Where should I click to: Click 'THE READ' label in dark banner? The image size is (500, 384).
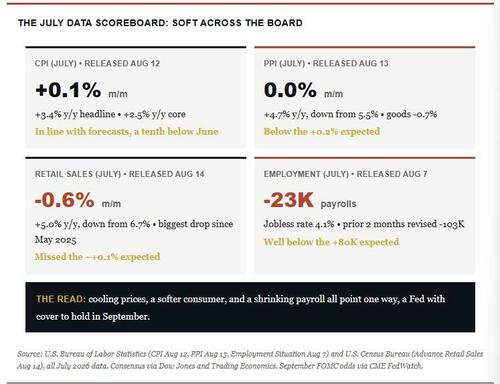[61, 299]
